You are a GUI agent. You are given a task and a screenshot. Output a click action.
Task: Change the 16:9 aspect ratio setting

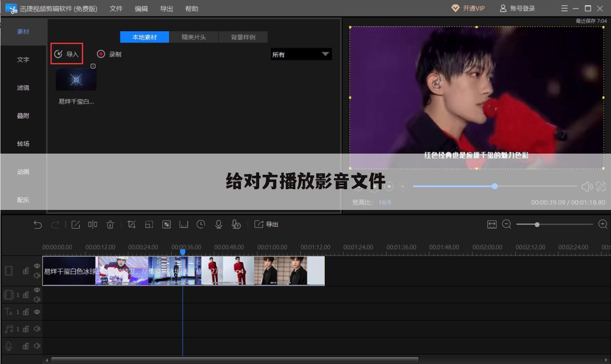(x=385, y=203)
